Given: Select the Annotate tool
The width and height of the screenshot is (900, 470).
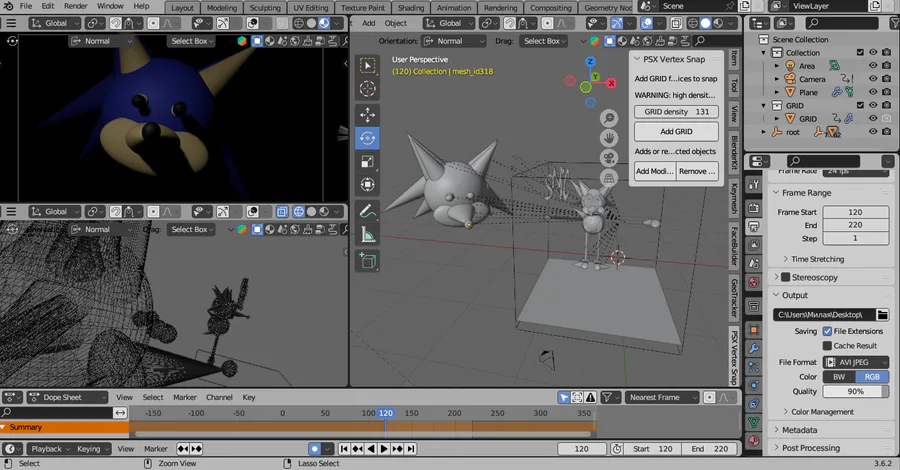Looking at the screenshot, I should [367, 212].
